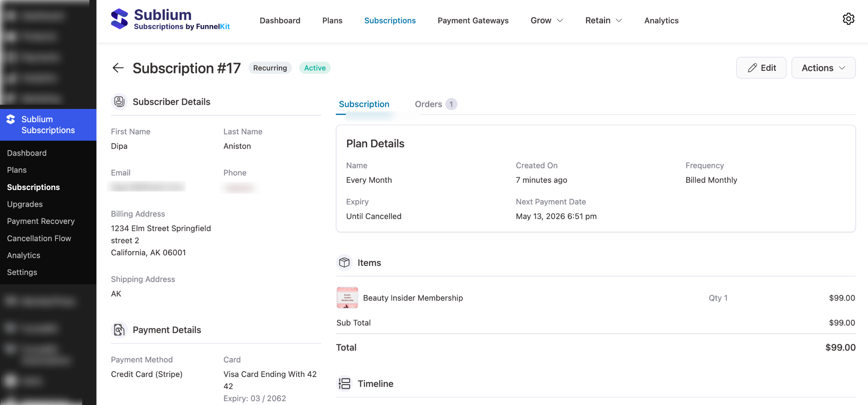Switch to the Orders tab
Image resolution: width=868 pixels, height=405 pixels.
click(429, 104)
